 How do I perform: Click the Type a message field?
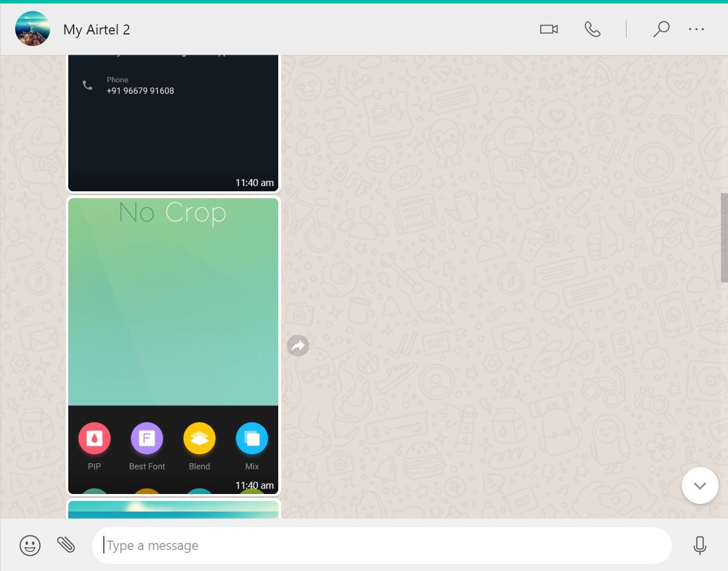(381, 545)
